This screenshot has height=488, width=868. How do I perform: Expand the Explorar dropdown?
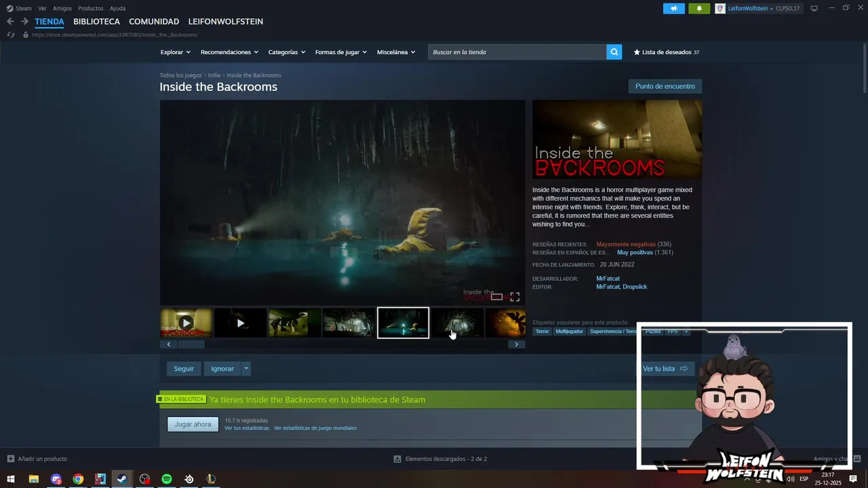(x=175, y=52)
